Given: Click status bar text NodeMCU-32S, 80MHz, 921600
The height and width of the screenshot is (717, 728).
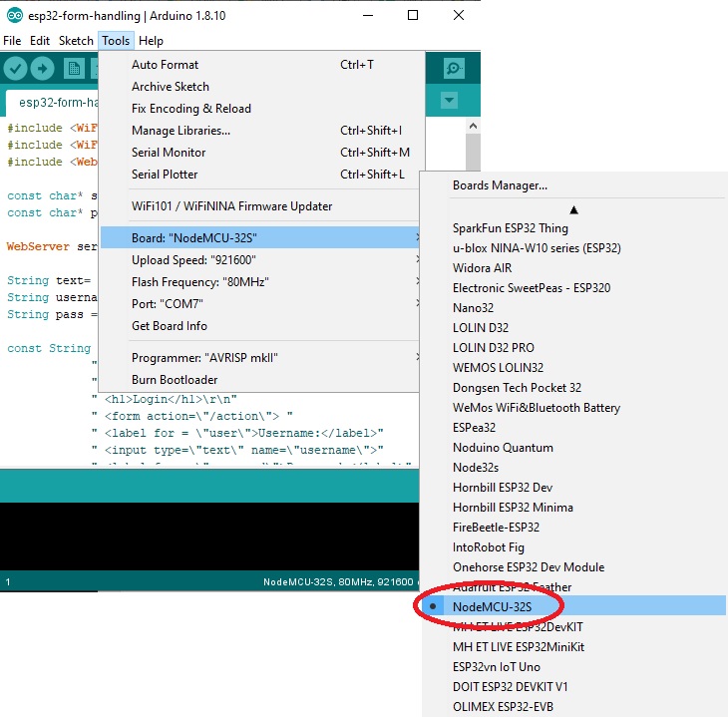Looking at the screenshot, I should (338, 581).
